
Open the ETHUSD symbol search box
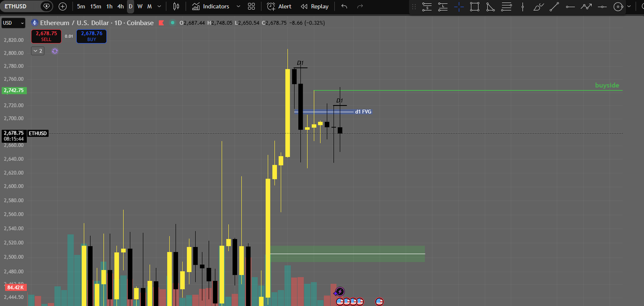pos(19,6)
